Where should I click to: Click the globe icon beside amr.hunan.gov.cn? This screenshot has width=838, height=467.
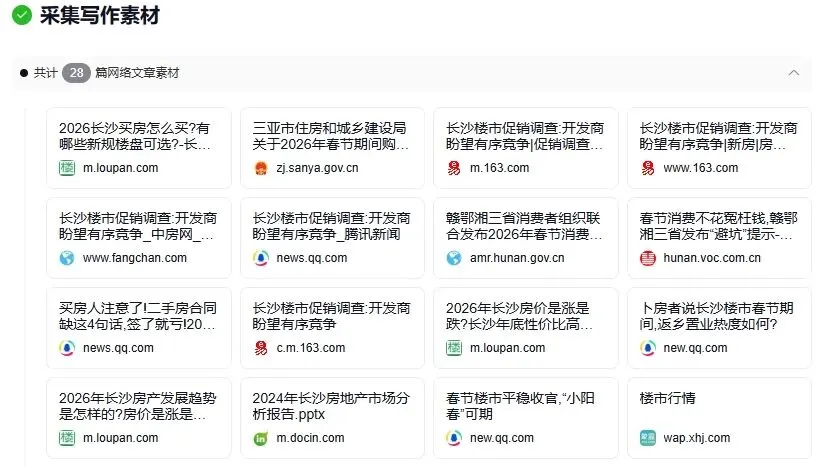coord(454,258)
